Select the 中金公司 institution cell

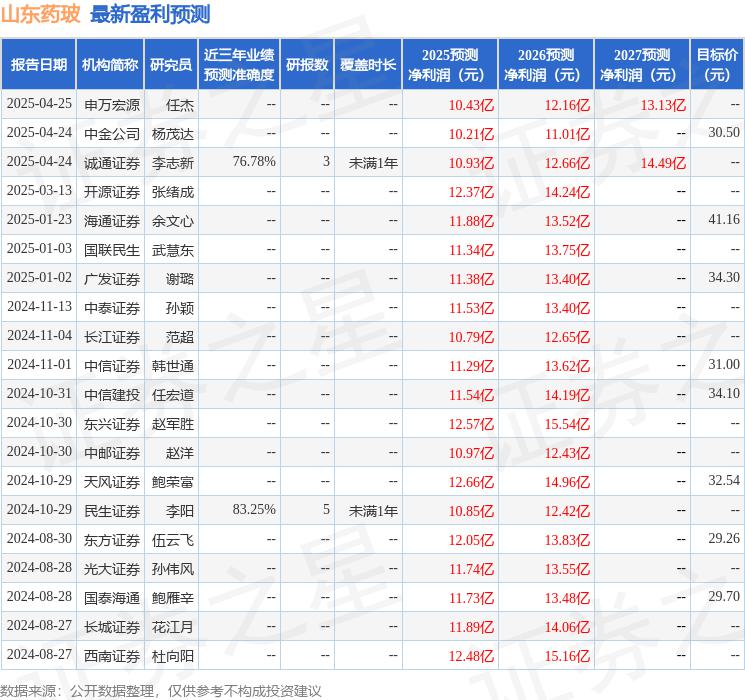coord(112,134)
